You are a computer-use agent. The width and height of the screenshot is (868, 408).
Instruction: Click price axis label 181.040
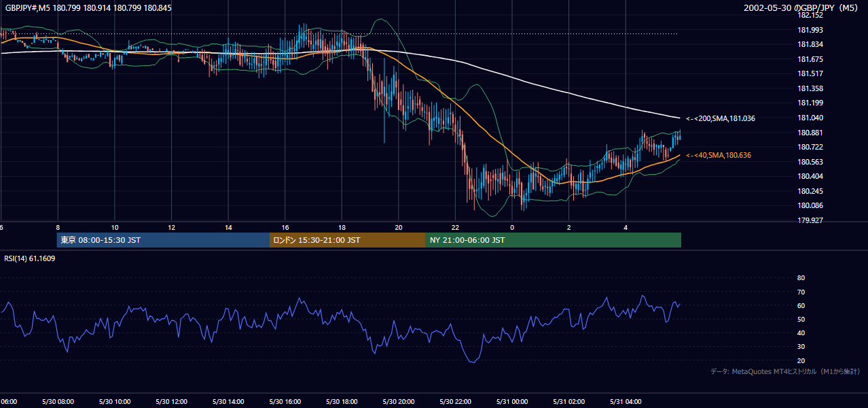click(x=810, y=118)
